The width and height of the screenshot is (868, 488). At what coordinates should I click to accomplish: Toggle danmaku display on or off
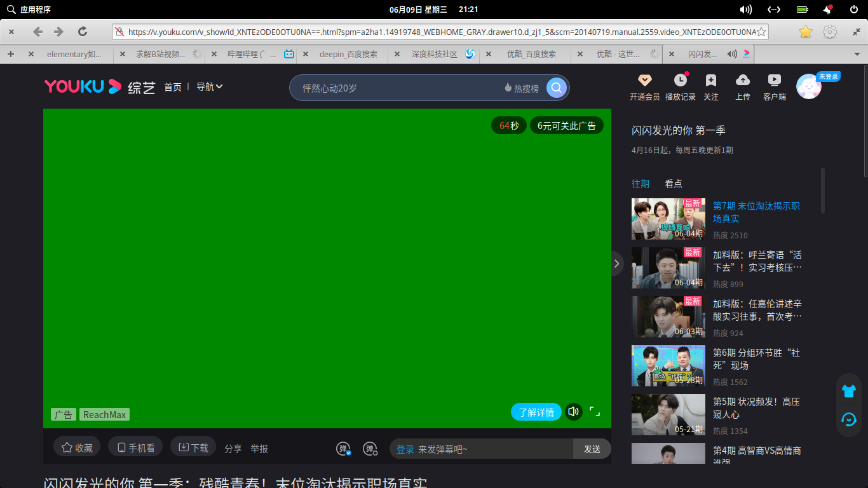point(344,449)
